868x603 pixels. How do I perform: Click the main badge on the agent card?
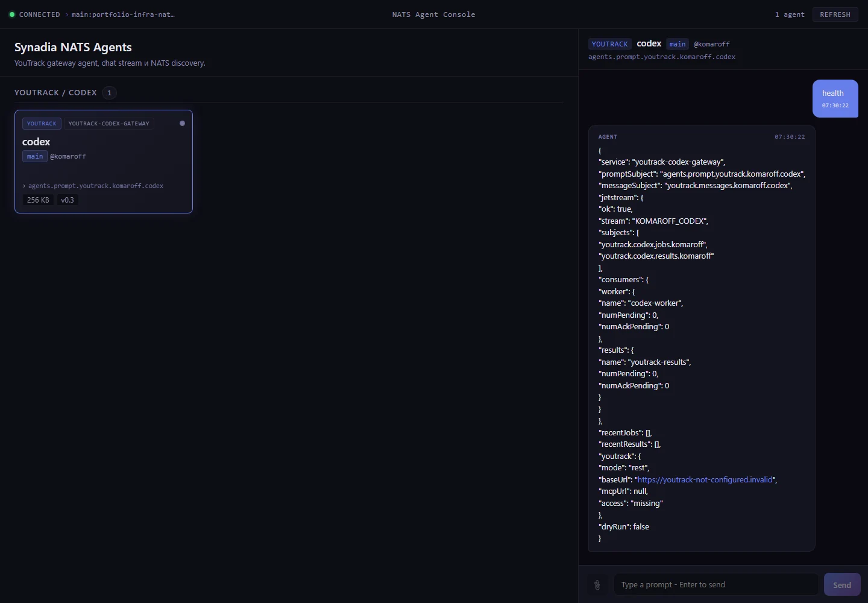[x=35, y=157]
